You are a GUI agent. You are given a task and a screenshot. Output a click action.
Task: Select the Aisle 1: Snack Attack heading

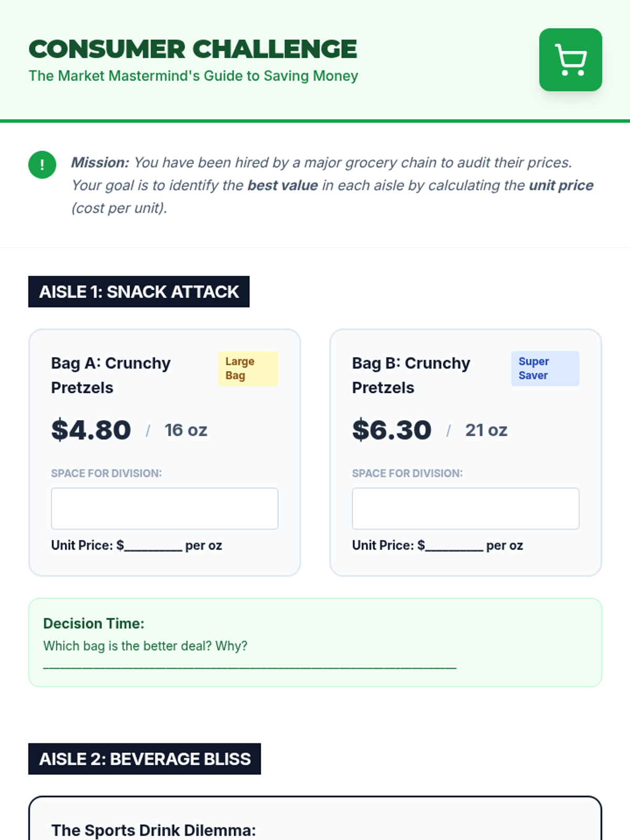click(x=139, y=291)
